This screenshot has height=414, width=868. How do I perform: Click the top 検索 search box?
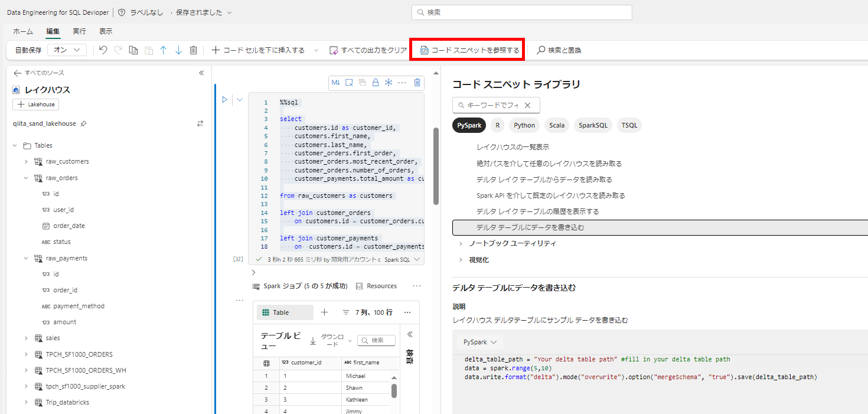tap(521, 12)
